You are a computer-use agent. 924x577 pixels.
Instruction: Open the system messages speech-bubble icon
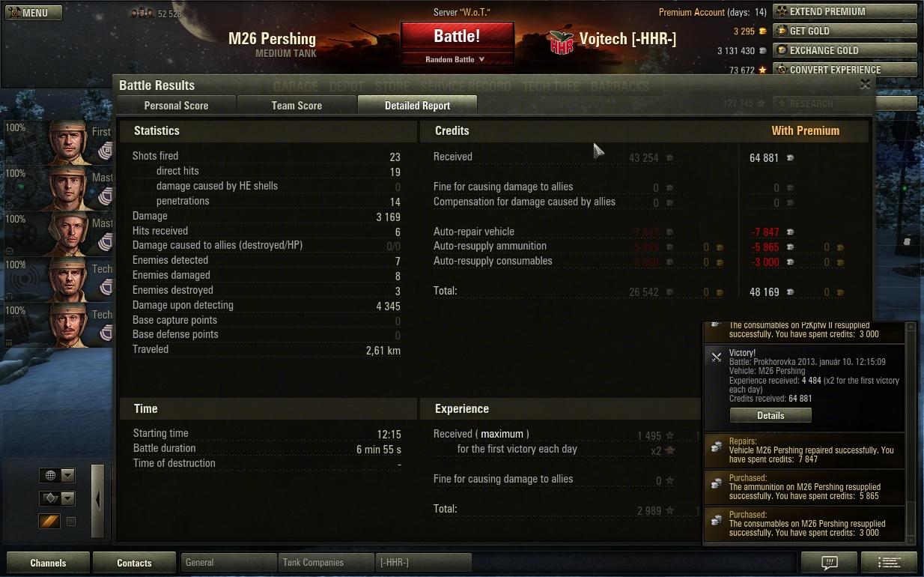pyautogui.click(x=828, y=562)
